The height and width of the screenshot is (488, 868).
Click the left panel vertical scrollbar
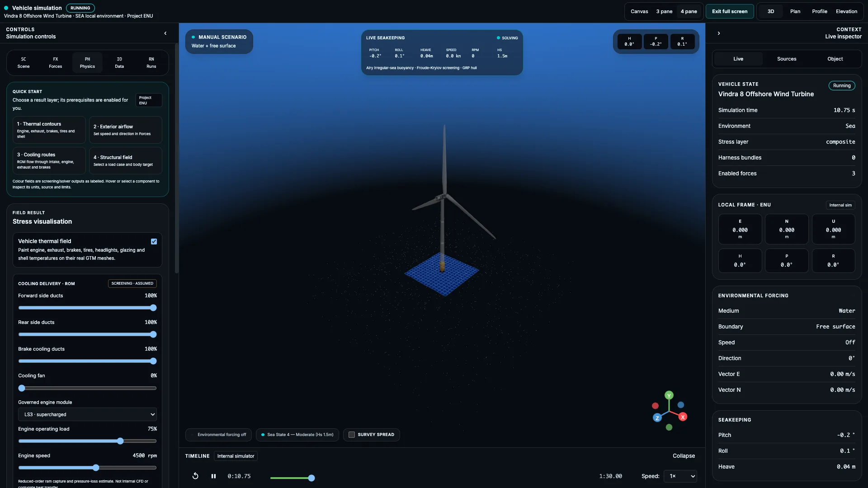click(177, 158)
